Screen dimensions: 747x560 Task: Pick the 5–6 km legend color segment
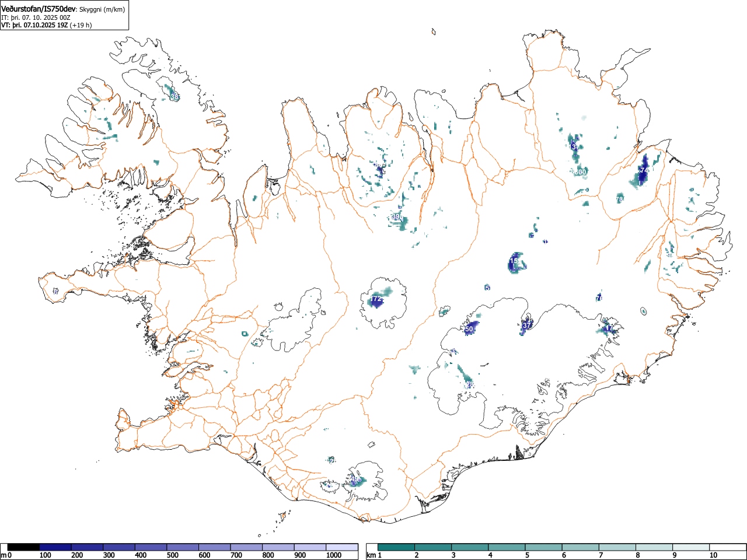543,547
